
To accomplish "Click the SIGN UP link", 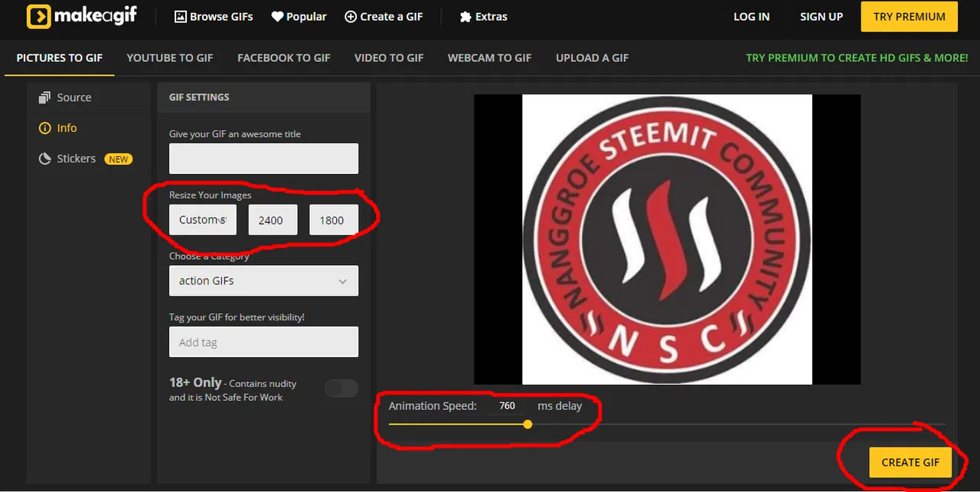I will click(822, 16).
